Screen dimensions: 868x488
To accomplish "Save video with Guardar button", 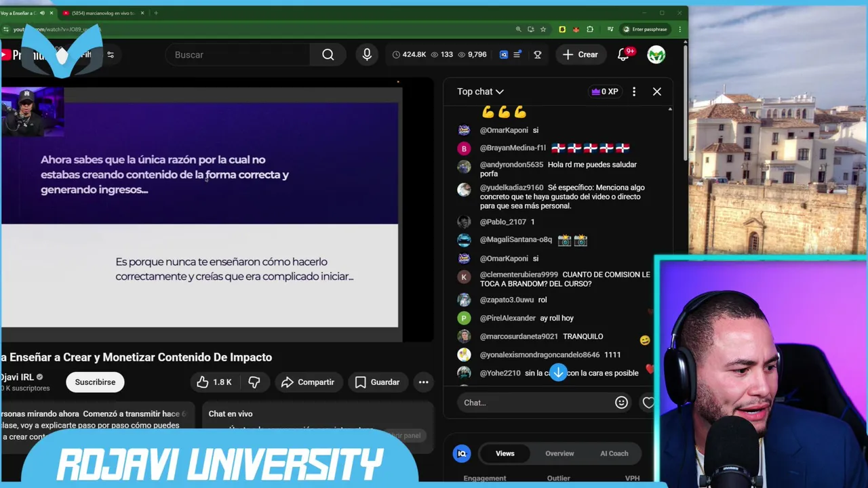I will (x=378, y=382).
